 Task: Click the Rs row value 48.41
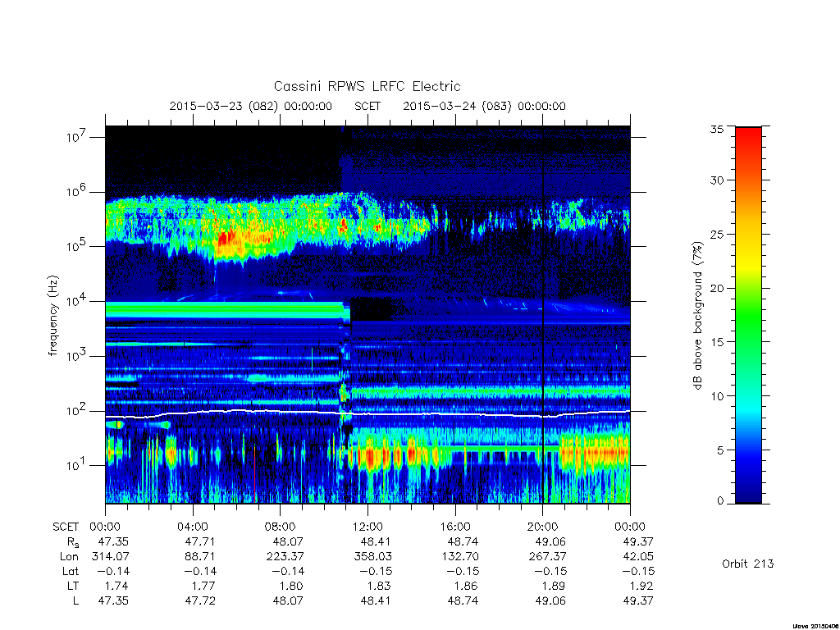376,541
